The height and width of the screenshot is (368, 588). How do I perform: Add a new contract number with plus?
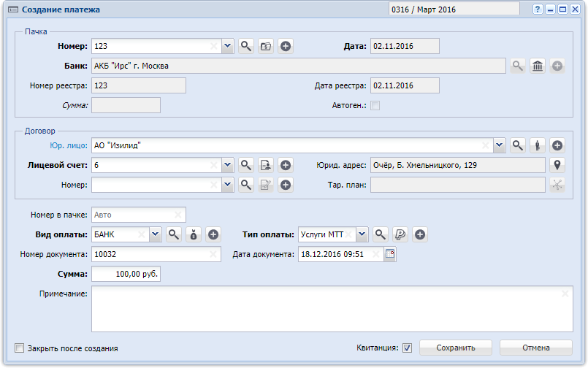pyautogui.click(x=286, y=185)
